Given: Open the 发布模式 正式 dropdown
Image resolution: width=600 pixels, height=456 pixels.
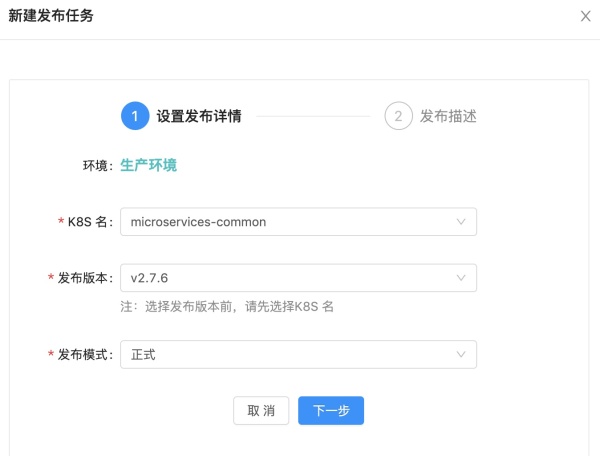Looking at the screenshot, I should (x=298, y=355).
